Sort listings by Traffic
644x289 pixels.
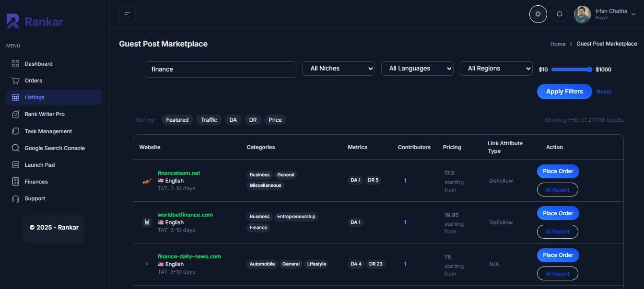pyautogui.click(x=209, y=119)
